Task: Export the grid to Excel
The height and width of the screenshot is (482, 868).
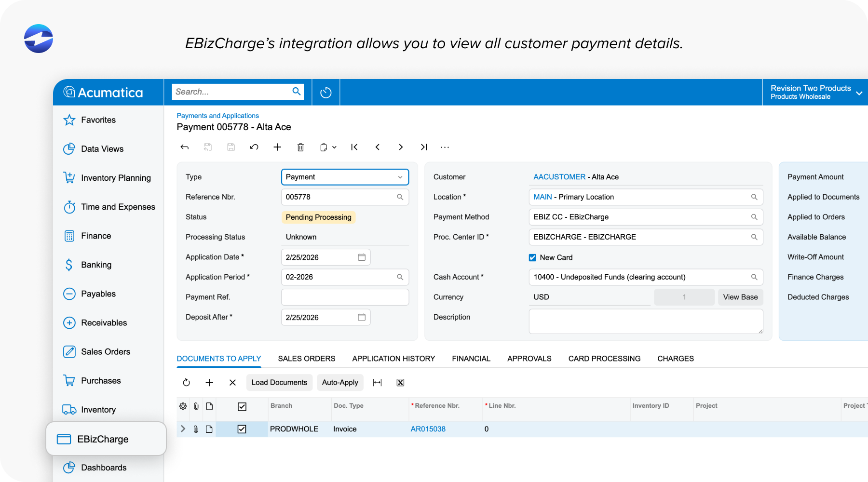Action: click(400, 382)
